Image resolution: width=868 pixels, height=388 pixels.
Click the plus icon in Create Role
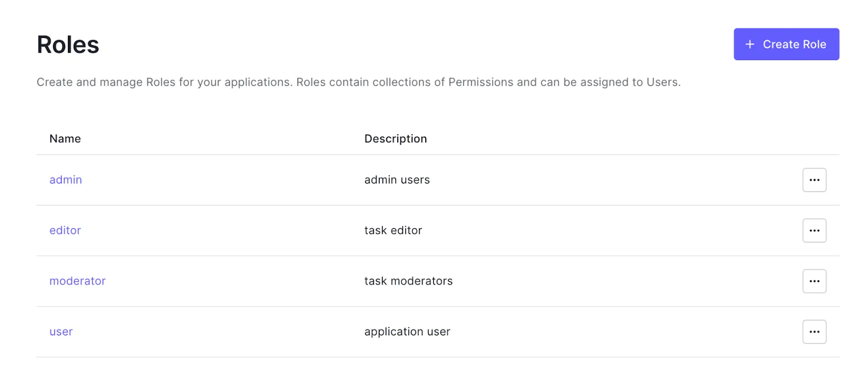[x=750, y=44]
